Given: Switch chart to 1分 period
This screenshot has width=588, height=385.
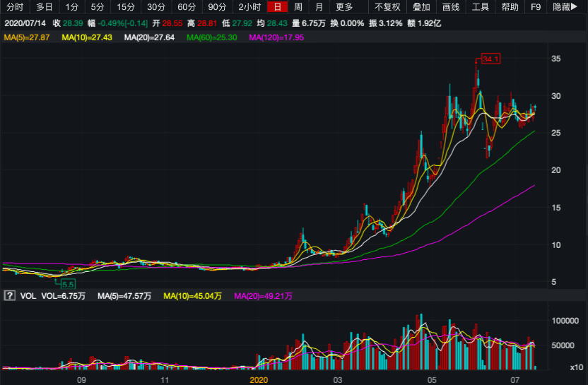Looking at the screenshot, I should (72, 7).
